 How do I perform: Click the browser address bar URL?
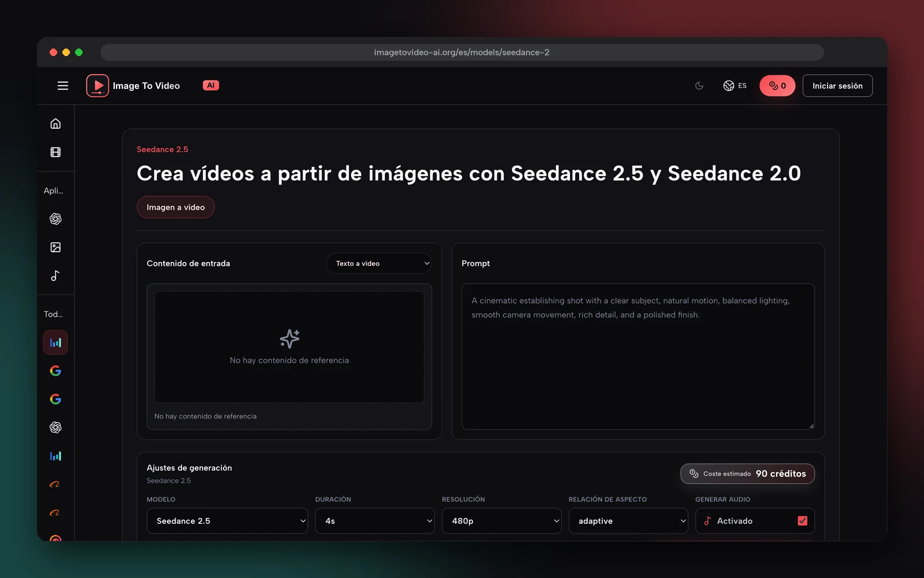[462, 52]
